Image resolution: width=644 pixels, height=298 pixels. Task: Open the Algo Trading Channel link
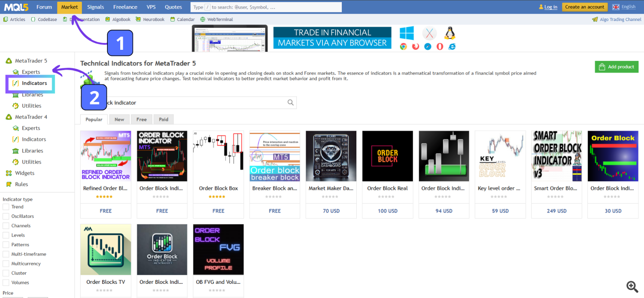pyautogui.click(x=620, y=19)
